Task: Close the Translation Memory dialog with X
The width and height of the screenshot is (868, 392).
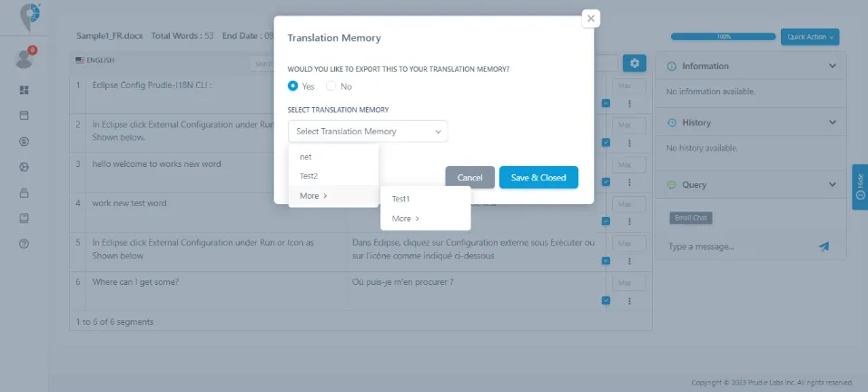Action: tap(591, 18)
